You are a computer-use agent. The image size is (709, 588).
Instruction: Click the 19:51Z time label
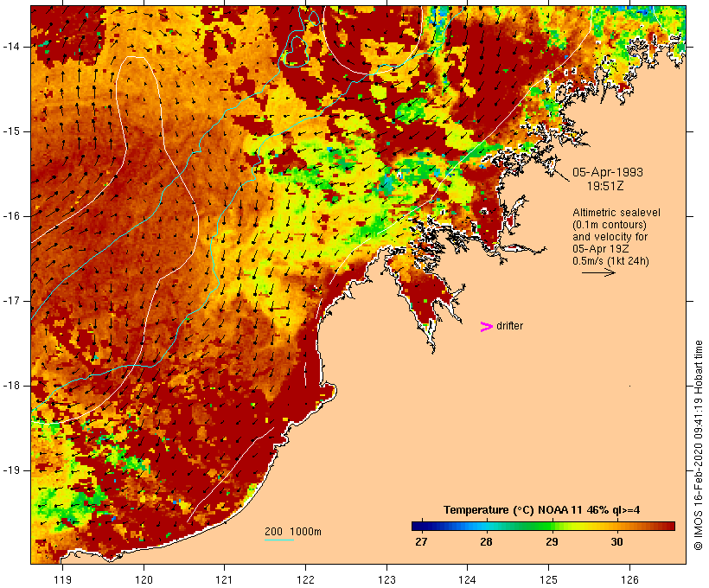[605, 186]
